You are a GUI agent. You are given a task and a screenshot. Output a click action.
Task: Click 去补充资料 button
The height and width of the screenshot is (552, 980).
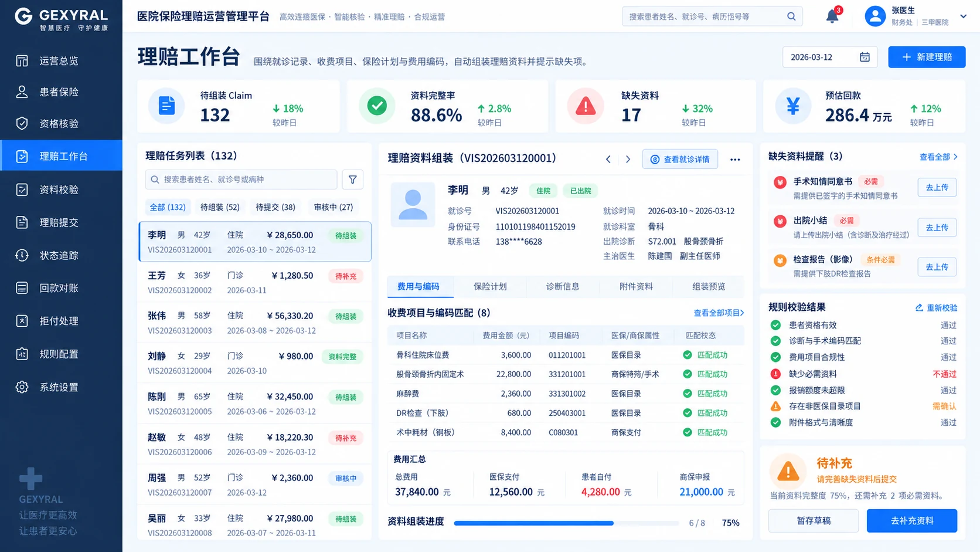click(x=912, y=520)
